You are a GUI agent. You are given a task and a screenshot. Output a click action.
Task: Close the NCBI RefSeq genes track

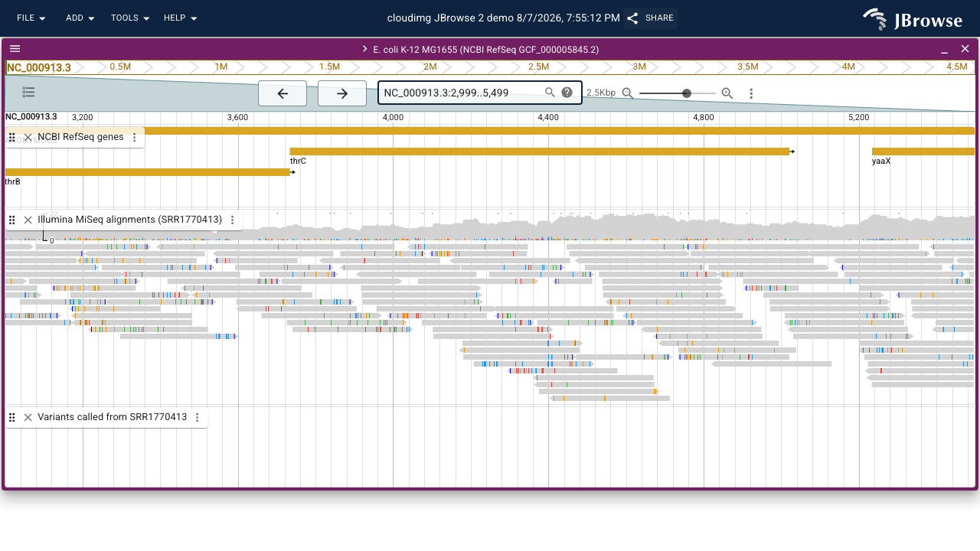click(28, 138)
